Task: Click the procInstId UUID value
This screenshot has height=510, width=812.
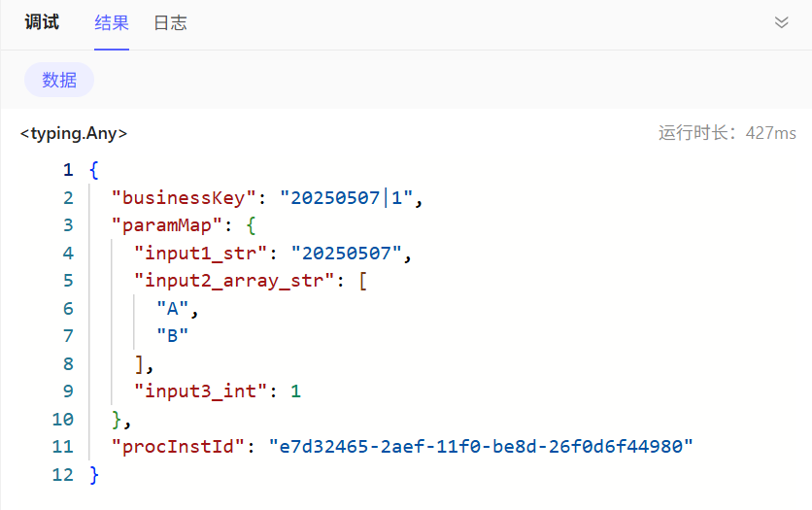Action: point(481,446)
